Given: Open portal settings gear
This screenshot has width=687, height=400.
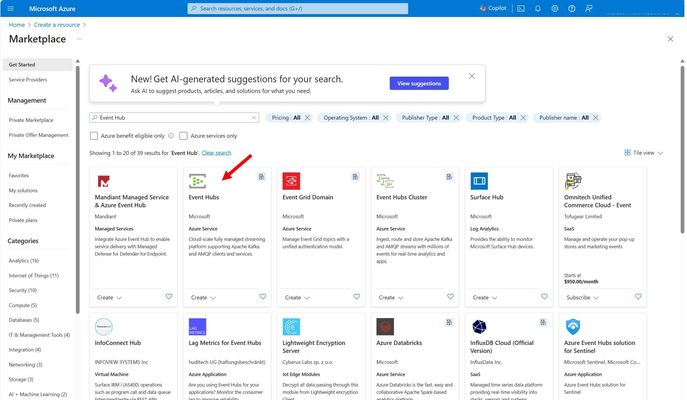Looking at the screenshot, I should 555,8.
